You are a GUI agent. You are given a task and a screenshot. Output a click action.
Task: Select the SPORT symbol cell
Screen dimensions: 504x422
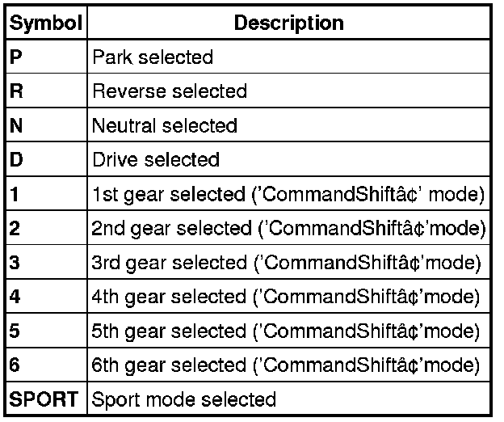[x=44, y=399]
